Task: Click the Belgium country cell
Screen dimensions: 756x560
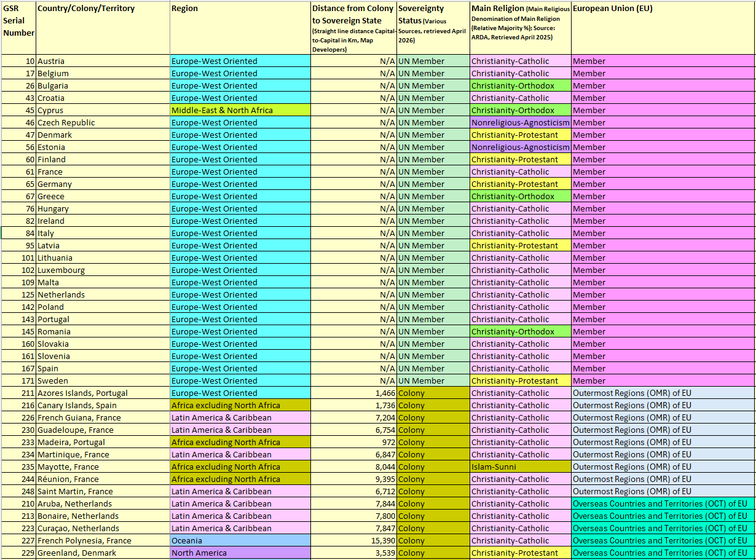Action: click(103, 73)
